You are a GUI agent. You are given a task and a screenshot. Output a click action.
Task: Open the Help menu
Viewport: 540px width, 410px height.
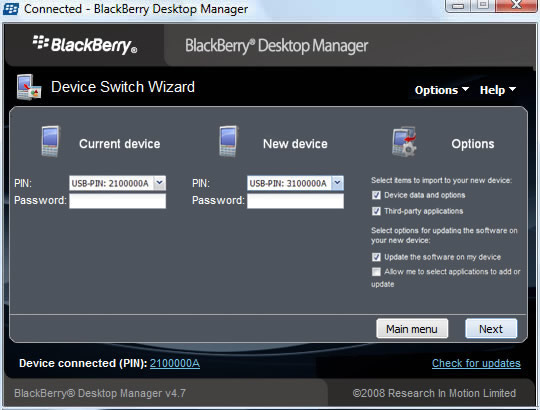pyautogui.click(x=498, y=90)
